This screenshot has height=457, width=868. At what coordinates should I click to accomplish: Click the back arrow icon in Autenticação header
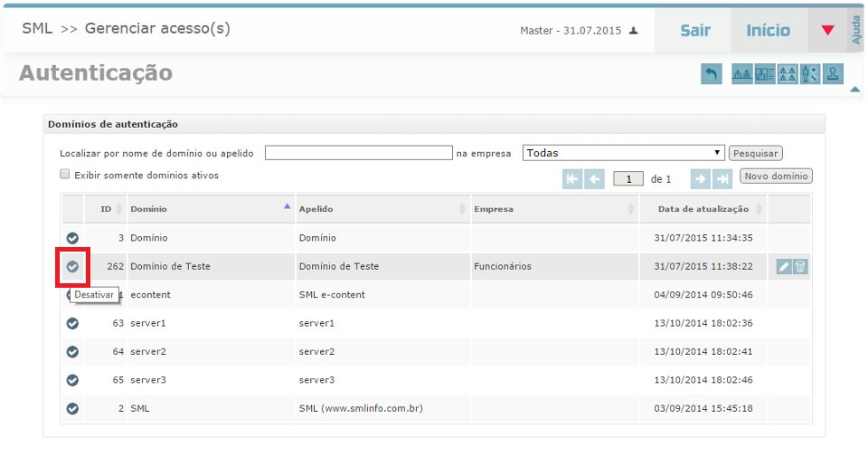[x=712, y=75]
